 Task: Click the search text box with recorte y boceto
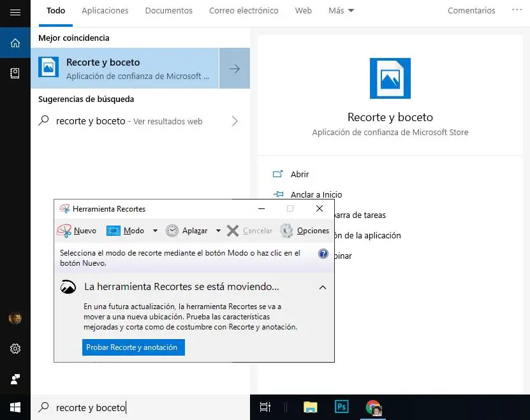(140, 407)
